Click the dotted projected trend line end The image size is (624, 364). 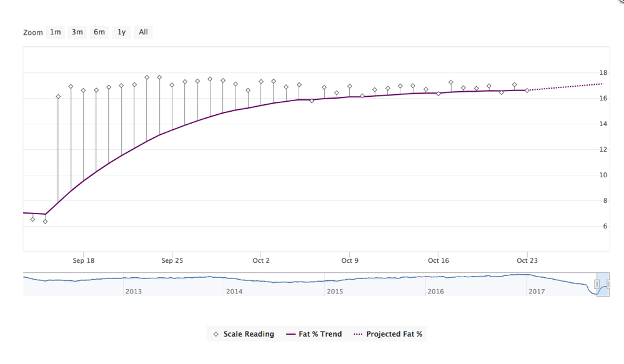coord(603,84)
